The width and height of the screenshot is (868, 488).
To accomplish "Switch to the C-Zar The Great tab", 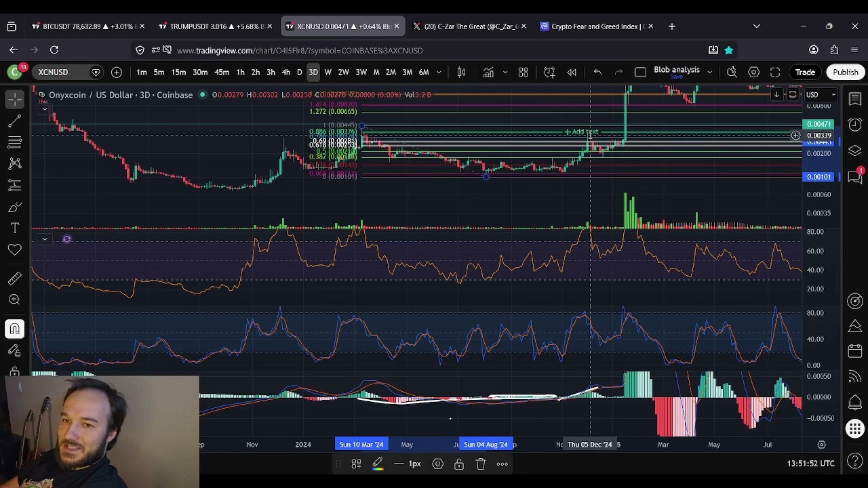I will click(x=469, y=26).
